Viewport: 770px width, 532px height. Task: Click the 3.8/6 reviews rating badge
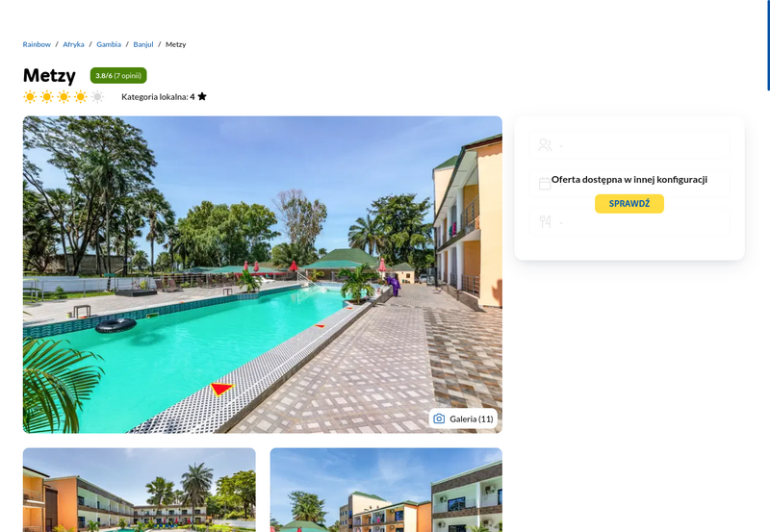coord(118,76)
